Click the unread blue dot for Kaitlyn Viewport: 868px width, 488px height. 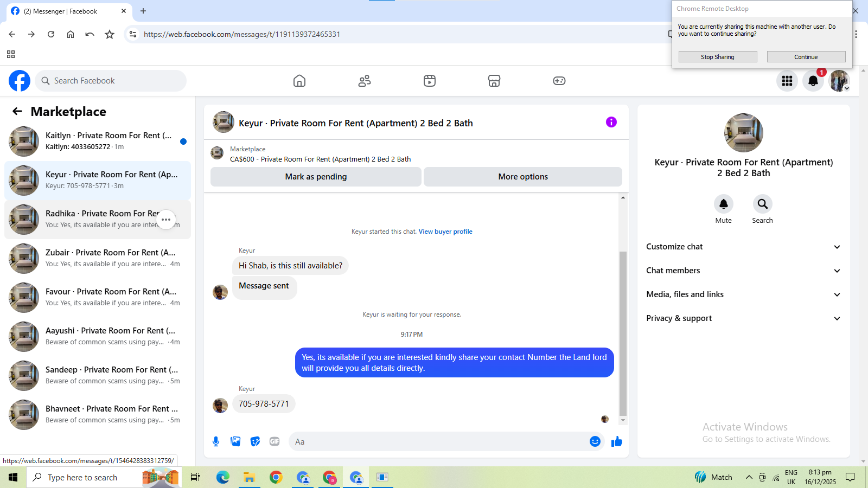pyautogui.click(x=183, y=142)
